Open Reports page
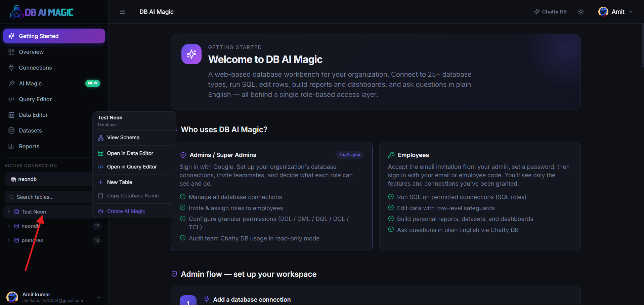Viewport: 644px width, 305px height. click(47, 146)
